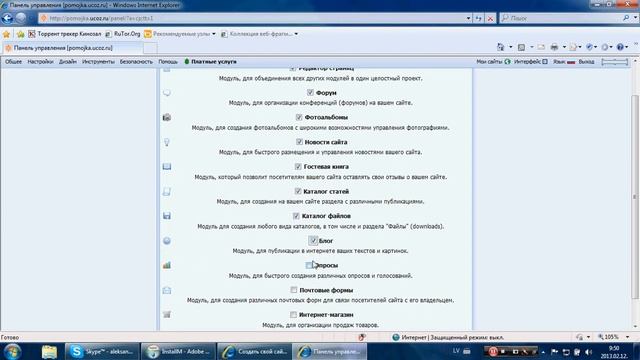The width and height of the screenshot is (640, 360).
Task: Open the search provider dropdown arrow
Action: tap(635, 18)
